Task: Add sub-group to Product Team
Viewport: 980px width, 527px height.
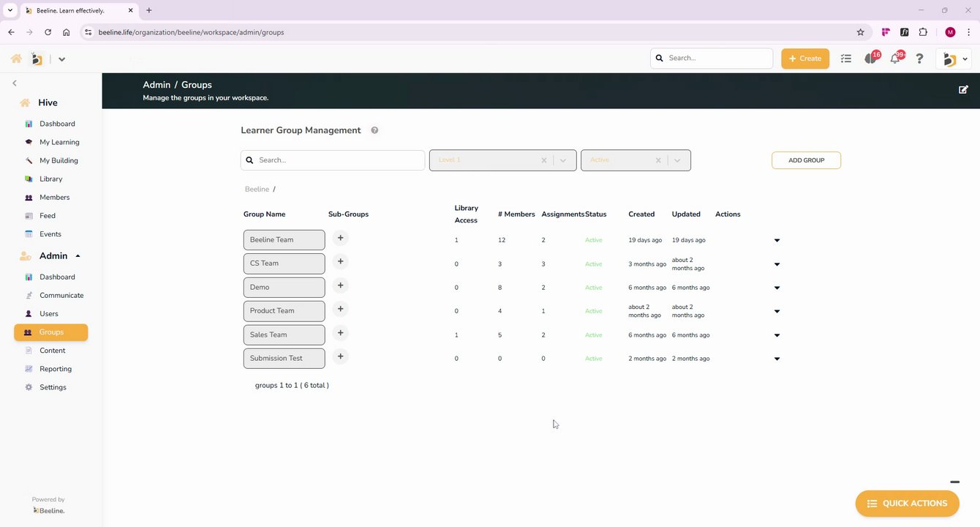Action: [x=340, y=309]
